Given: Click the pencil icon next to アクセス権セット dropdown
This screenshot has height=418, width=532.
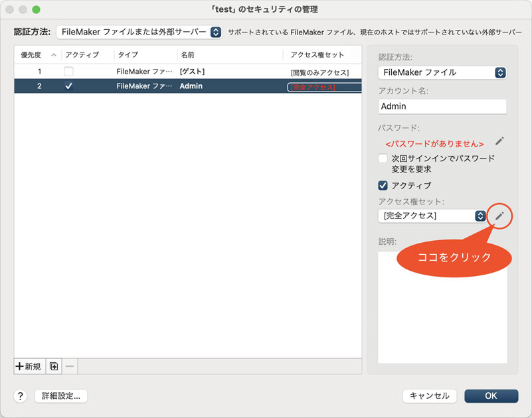Looking at the screenshot, I should click(x=499, y=216).
